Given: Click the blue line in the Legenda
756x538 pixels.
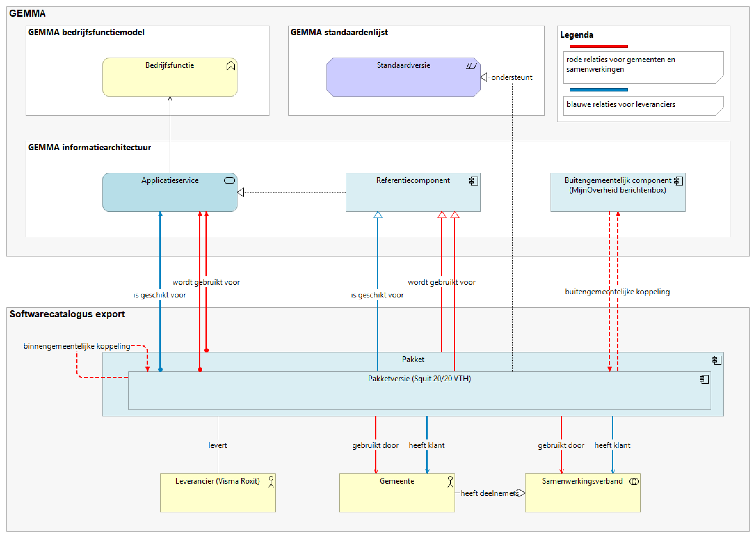Looking at the screenshot, I should [599, 90].
